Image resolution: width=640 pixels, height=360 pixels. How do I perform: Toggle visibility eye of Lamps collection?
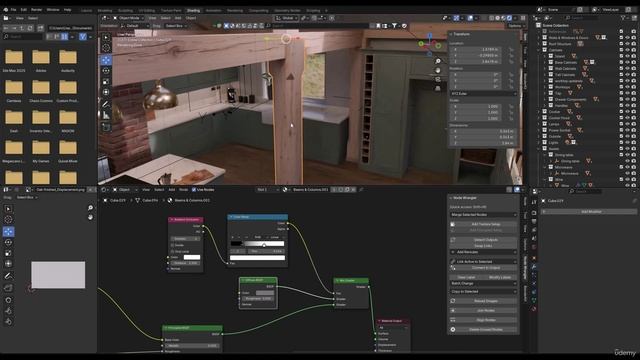pyautogui.click(x=627, y=124)
